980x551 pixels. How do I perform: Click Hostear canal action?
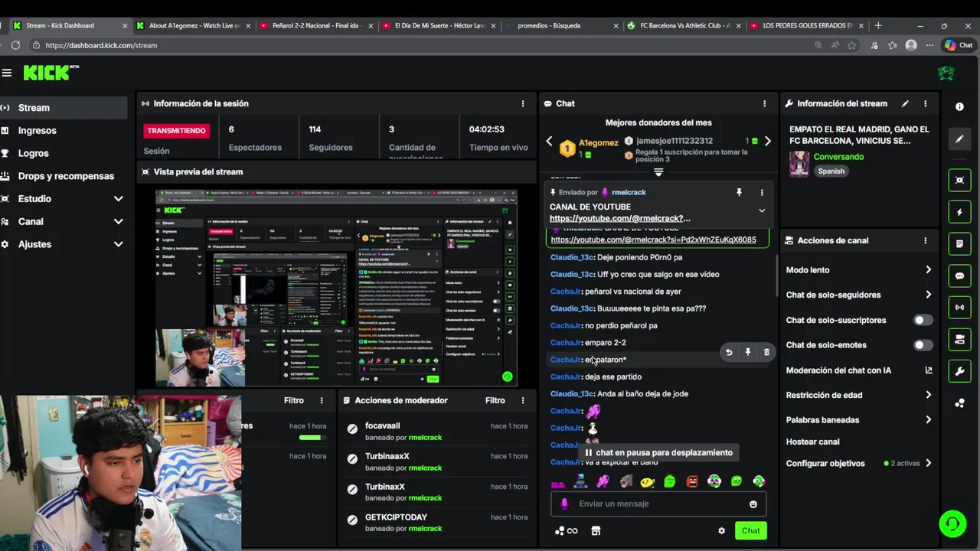coord(812,442)
